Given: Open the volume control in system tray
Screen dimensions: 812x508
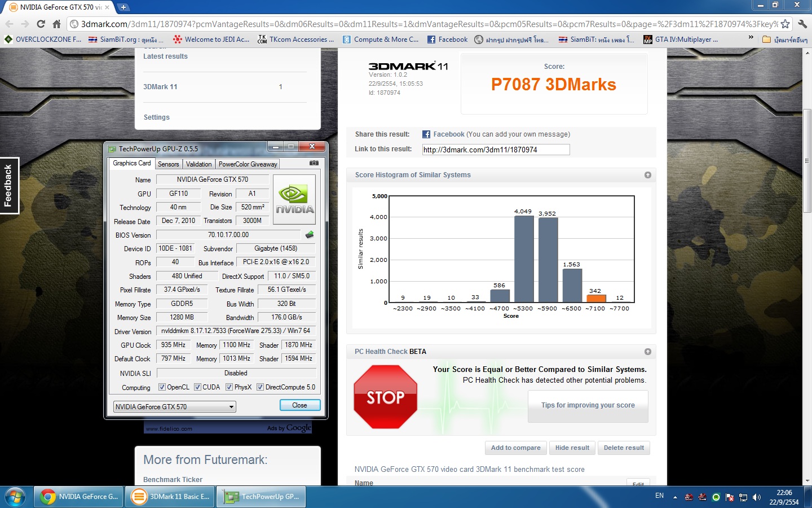Looking at the screenshot, I should point(757,497).
